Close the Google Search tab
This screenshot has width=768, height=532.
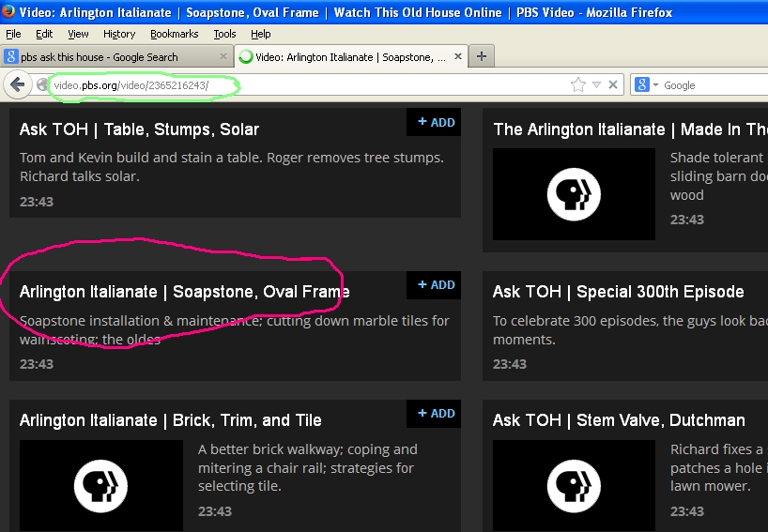pos(223,56)
